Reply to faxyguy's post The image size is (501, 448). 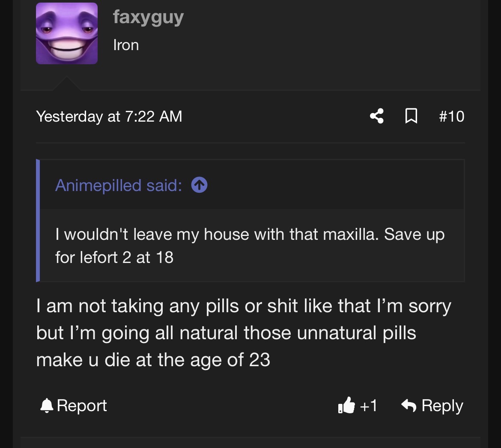pos(432,406)
